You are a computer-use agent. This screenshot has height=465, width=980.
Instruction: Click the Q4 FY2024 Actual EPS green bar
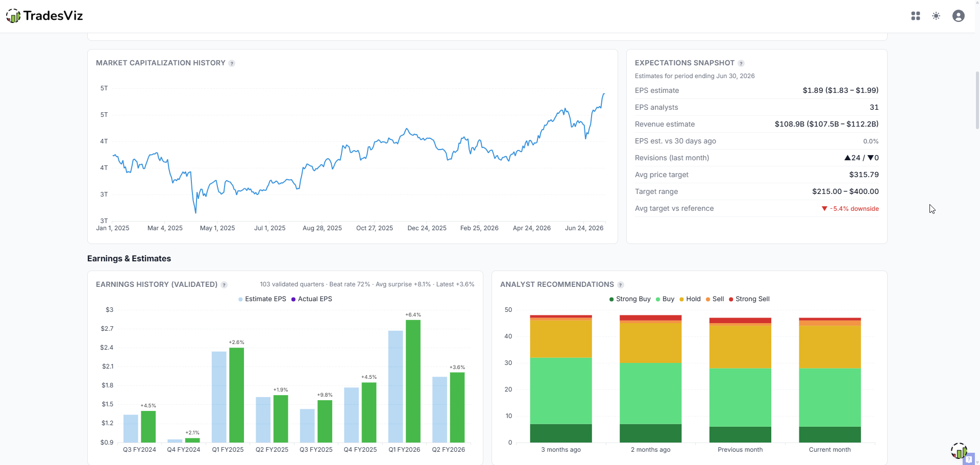coord(192,440)
